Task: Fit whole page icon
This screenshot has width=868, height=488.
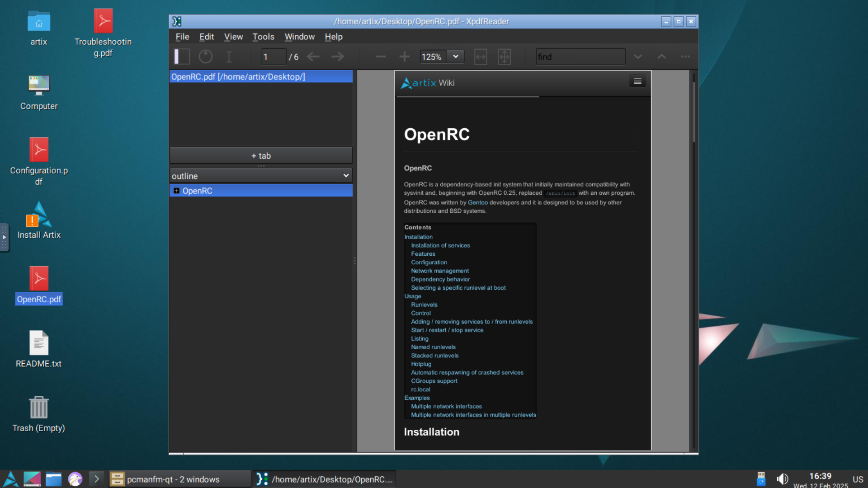Action: (x=505, y=56)
